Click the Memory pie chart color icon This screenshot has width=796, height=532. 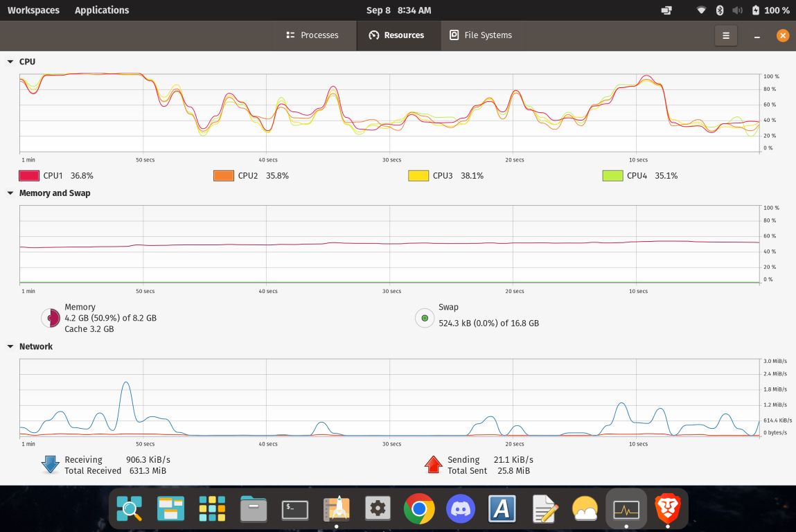(51, 318)
